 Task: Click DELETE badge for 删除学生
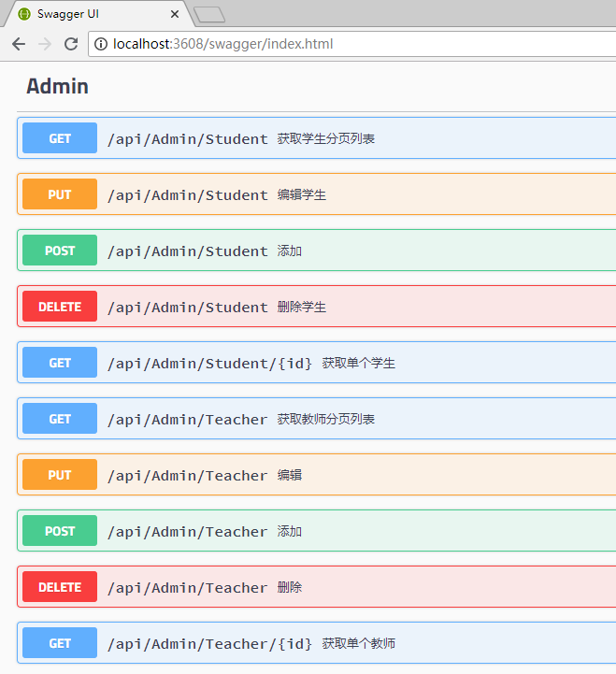coord(60,307)
